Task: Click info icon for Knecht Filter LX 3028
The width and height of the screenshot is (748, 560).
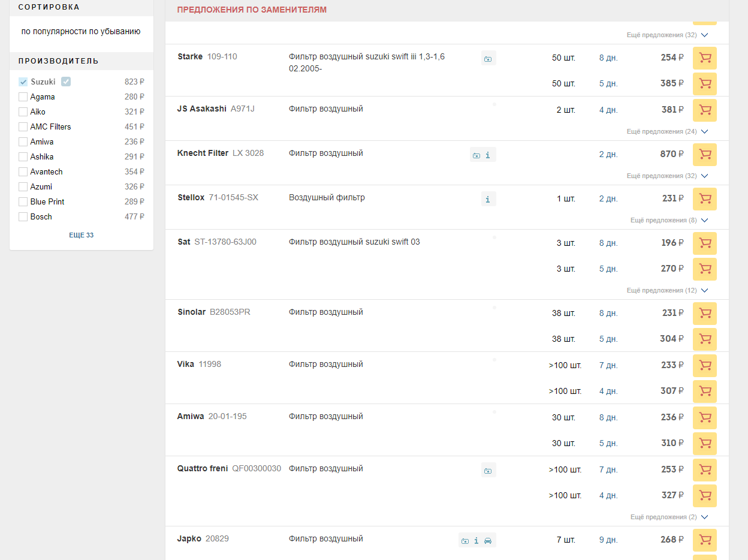Action: point(488,155)
